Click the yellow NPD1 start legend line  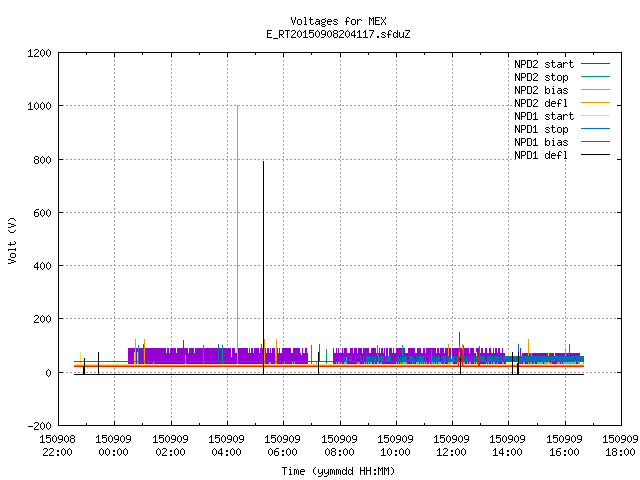point(595,116)
